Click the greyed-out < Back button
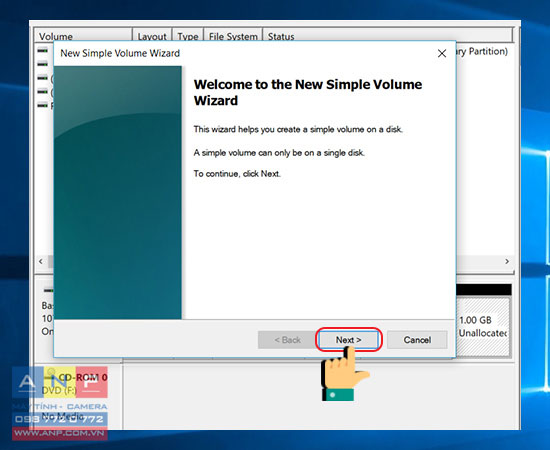The height and width of the screenshot is (450, 550). point(287,340)
